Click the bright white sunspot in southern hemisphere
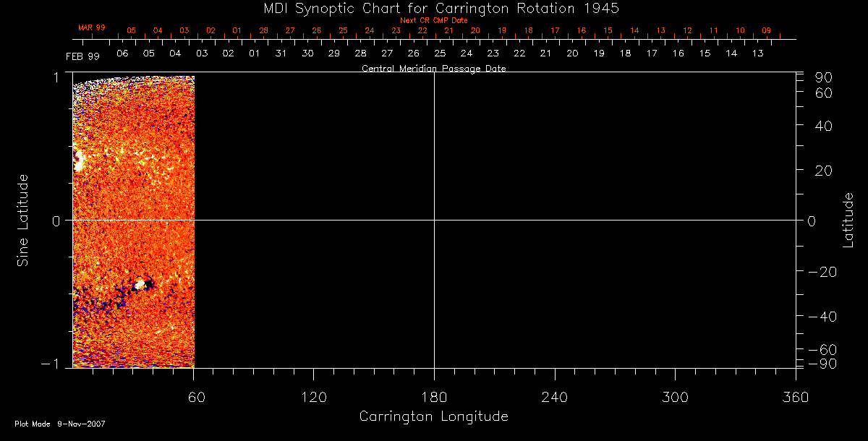This screenshot has width=868, height=441. [x=140, y=285]
